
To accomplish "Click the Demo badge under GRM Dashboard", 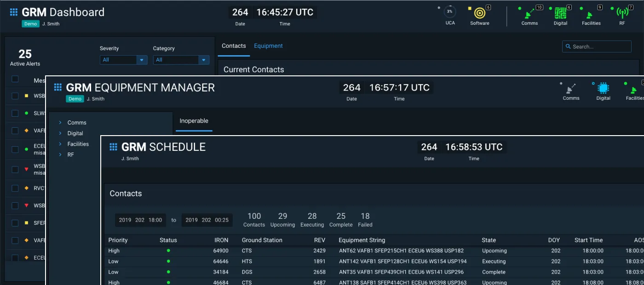I will coord(30,23).
